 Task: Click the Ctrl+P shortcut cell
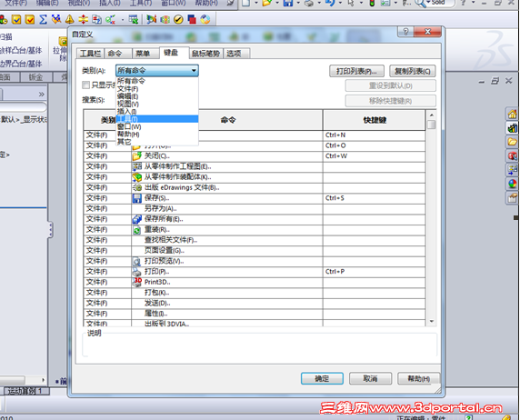tap(374, 272)
